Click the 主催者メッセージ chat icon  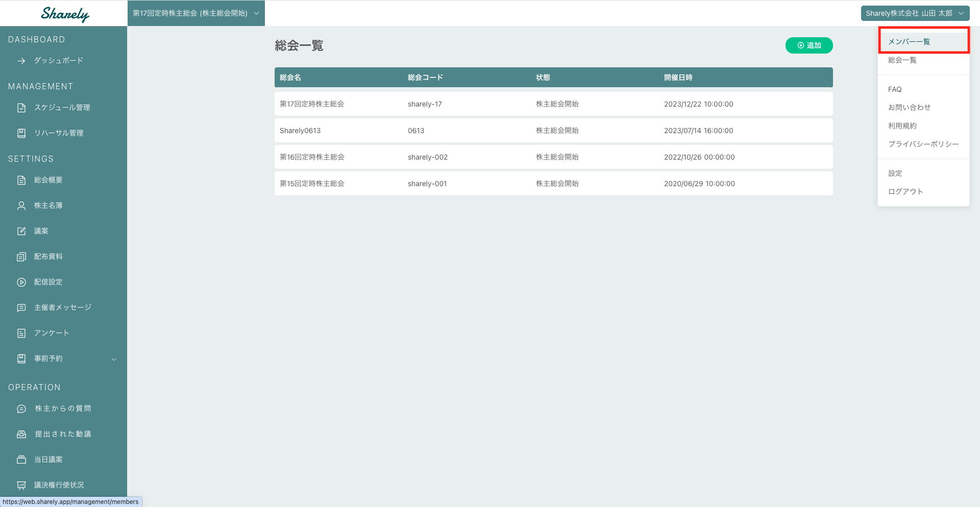[x=21, y=308]
